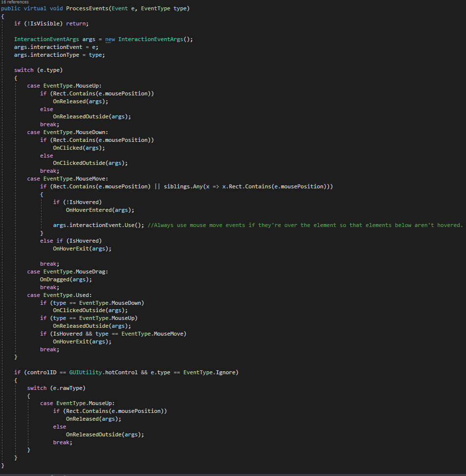
Task: Click 'if (type == EventType.MouseDown)' line
Action: click(92, 303)
